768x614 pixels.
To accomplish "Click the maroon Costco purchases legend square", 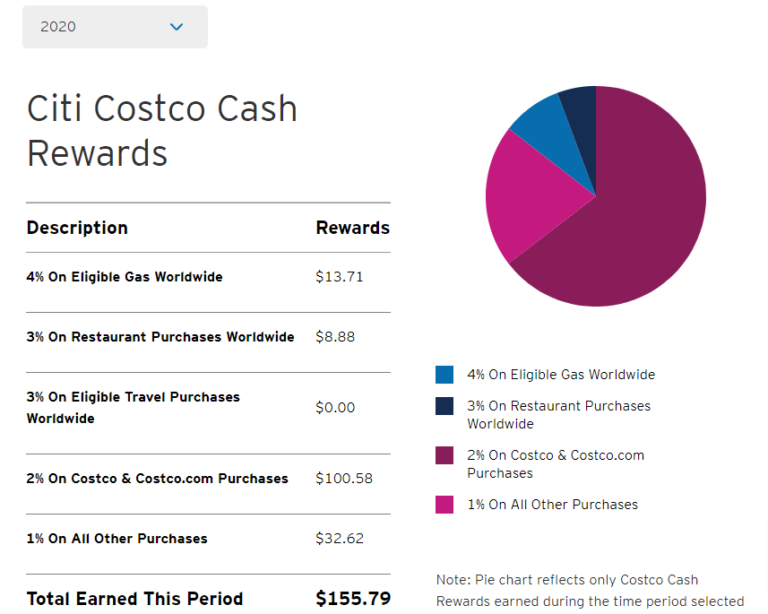I will (x=444, y=455).
